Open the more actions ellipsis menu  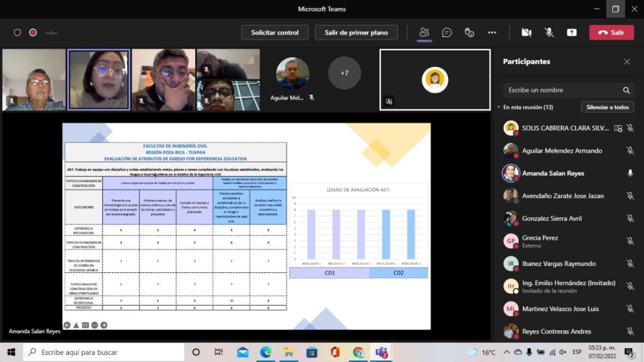(x=492, y=33)
